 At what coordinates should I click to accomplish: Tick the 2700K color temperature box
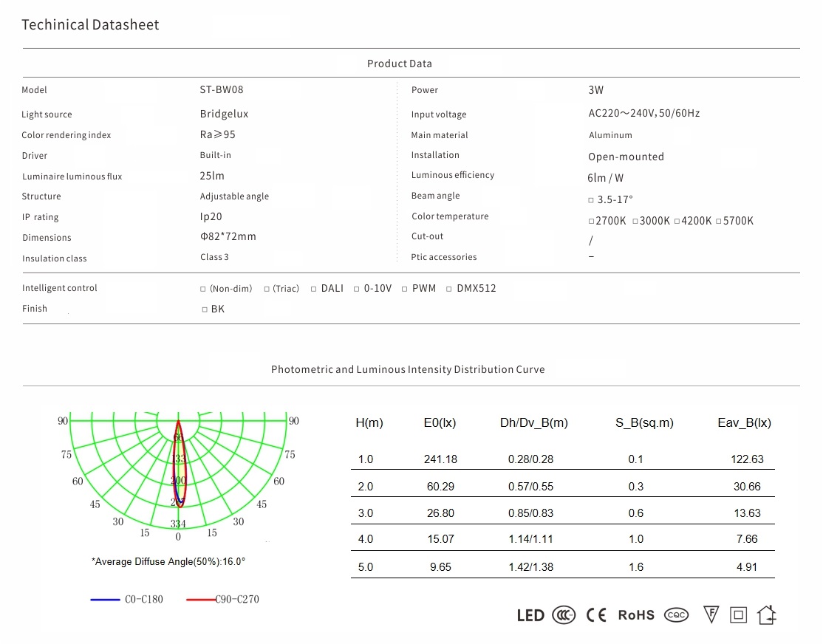(592, 222)
